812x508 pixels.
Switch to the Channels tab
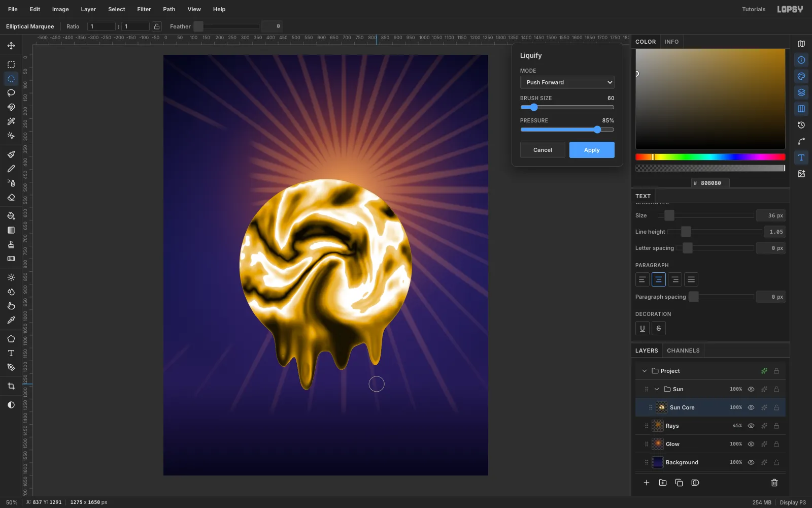[x=683, y=351]
